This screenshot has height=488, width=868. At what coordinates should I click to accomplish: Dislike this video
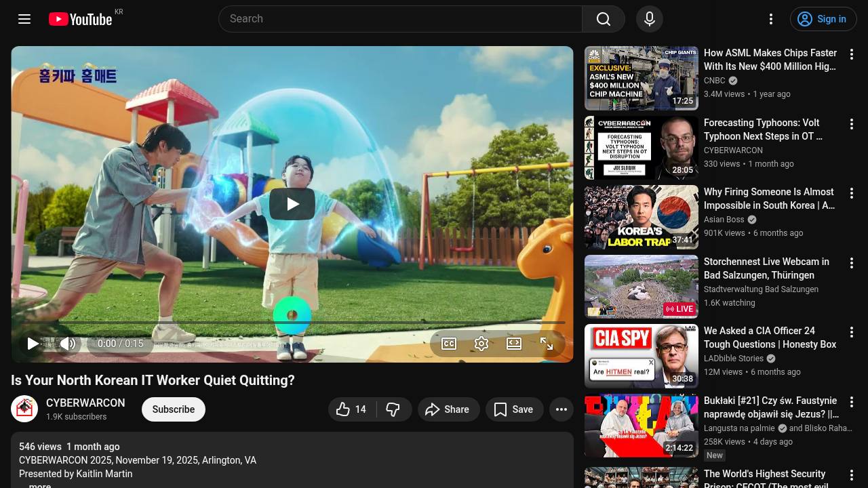pyautogui.click(x=393, y=409)
